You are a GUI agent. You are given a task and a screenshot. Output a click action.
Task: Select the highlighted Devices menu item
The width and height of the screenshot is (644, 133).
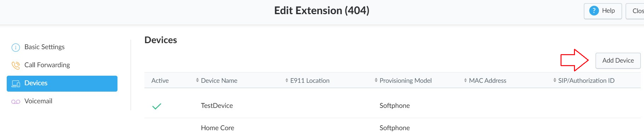62,83
